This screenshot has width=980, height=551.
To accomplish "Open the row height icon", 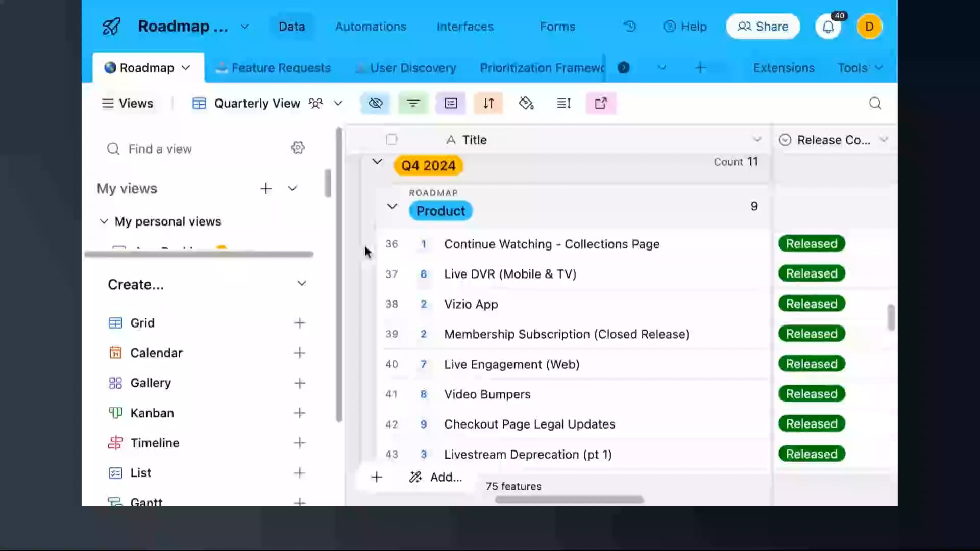I will [563, 103].
